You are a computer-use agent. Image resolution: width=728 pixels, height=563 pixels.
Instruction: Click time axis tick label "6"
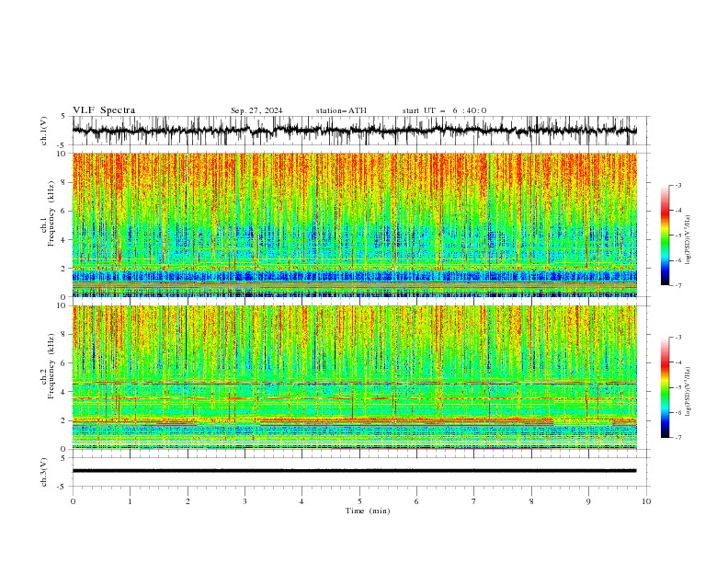416,501
